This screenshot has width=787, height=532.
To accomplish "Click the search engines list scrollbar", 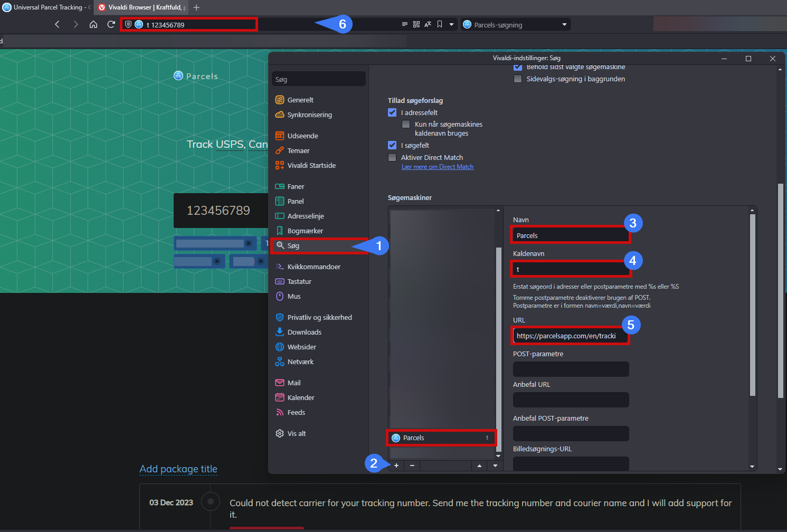I will tap(498, 348).
